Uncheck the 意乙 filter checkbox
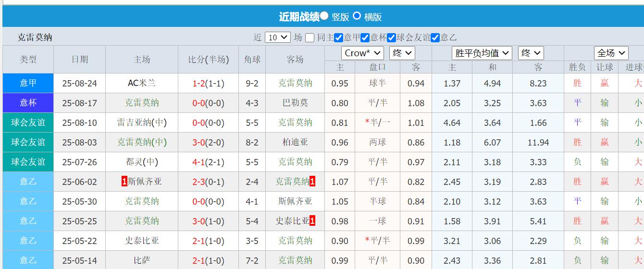644x269 pixels. [x=435, y=37]
